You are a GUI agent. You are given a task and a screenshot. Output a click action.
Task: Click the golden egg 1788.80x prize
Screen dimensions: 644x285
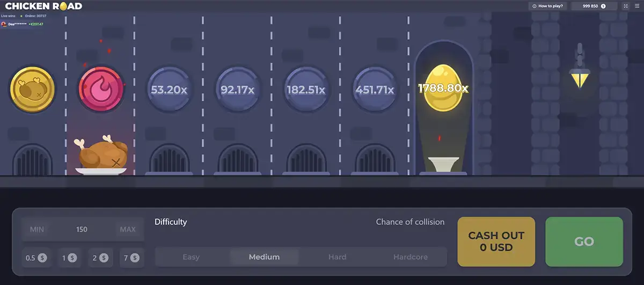pos(443,87)
